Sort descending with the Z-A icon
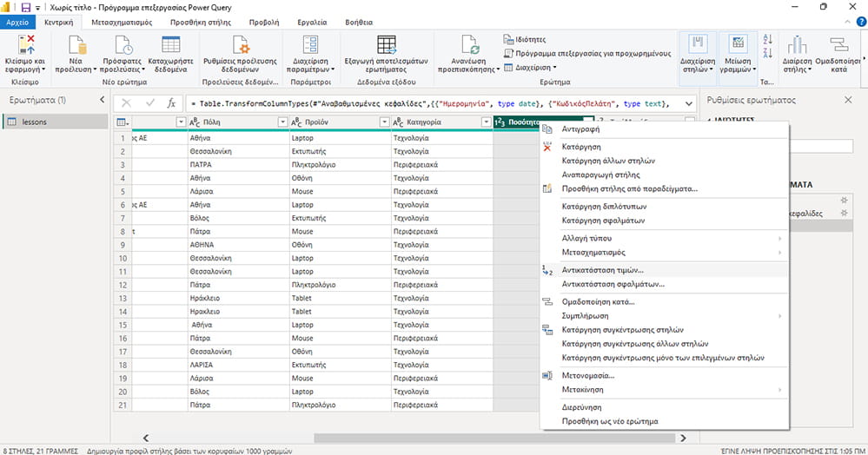The image size is (868, 455). [767, 53]
